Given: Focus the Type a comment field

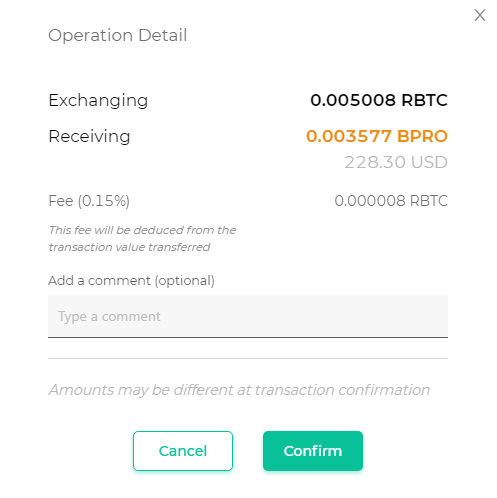Looking at the screenshot, I should tap(248, 316).
